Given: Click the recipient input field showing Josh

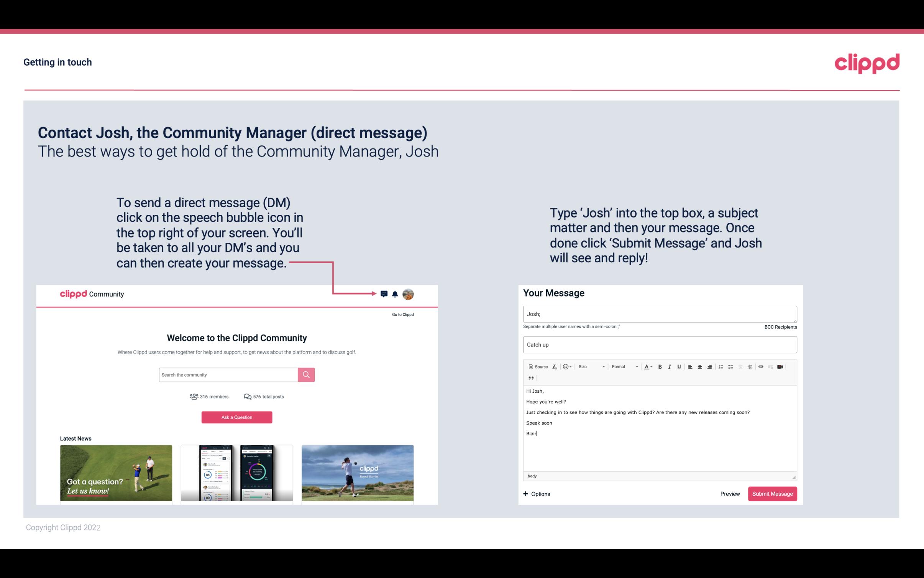Looking at the screenshot, I should [660, 314].
